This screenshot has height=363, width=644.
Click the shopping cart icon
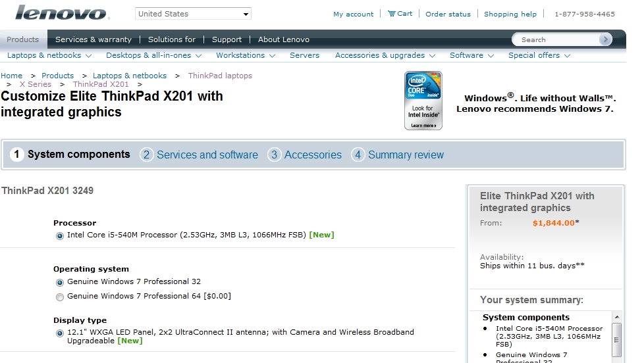pos(391,14)
